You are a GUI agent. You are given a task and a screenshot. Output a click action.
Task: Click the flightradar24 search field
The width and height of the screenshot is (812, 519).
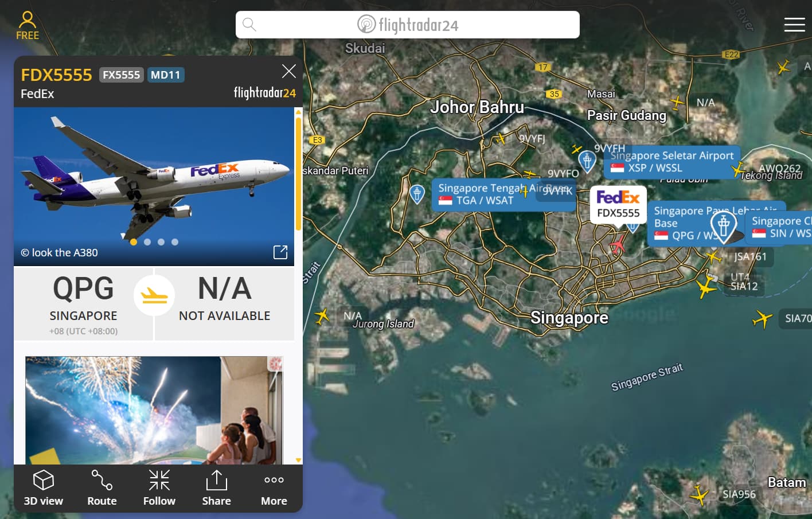pos(408,25)
